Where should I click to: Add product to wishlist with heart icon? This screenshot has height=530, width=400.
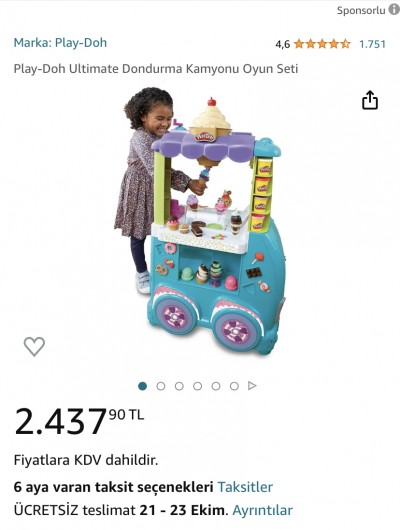(x=34, y=346)
